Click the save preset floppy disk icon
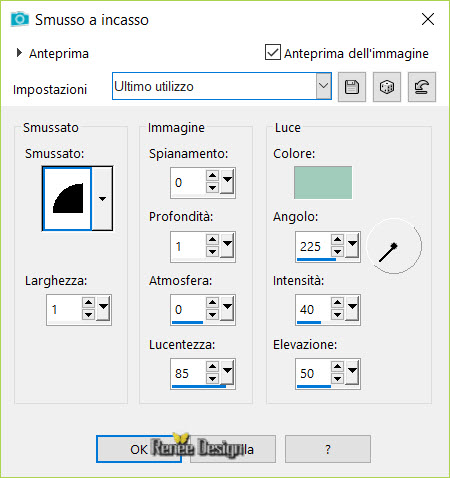Screen dimensions: 450x478 point(352,87)
